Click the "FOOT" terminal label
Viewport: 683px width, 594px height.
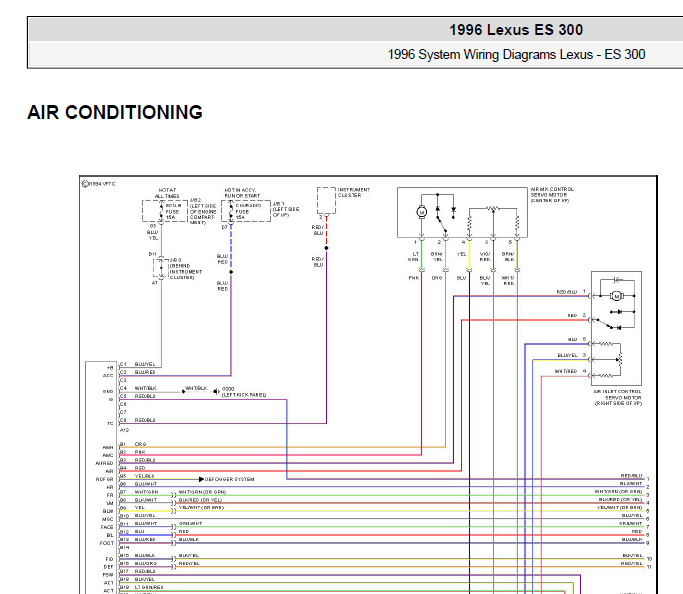coord(106,543)
